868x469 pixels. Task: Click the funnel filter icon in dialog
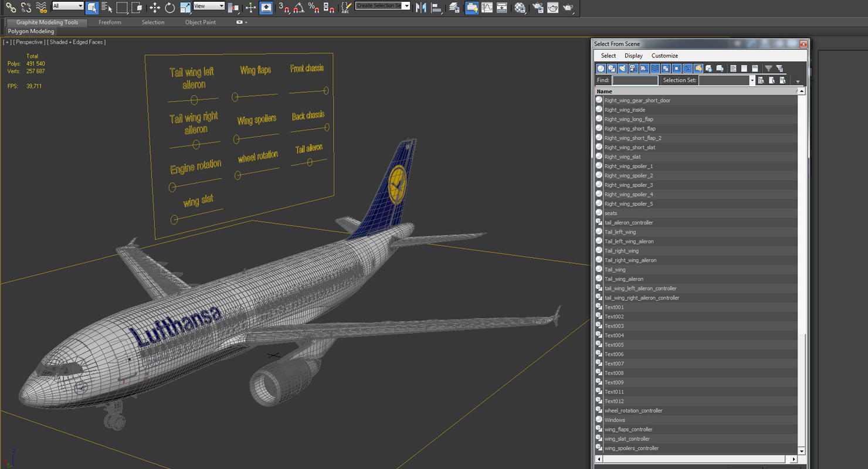(768, 69)
